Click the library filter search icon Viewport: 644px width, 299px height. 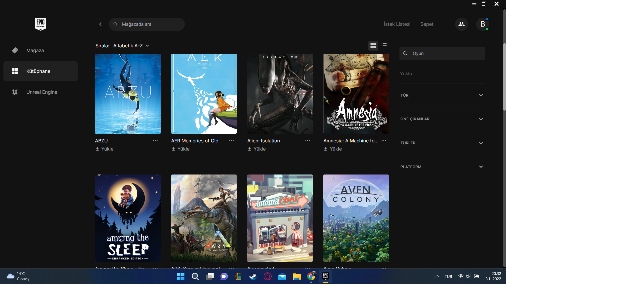(x=405, y=53)
